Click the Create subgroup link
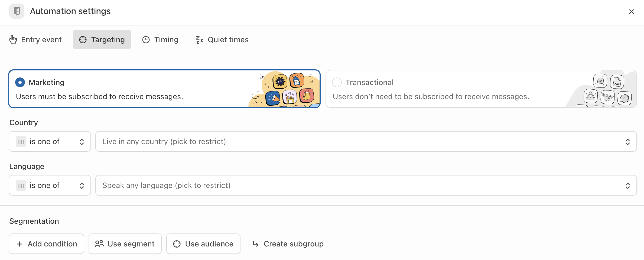Screen dimensions: 644x260 (288, 244)
